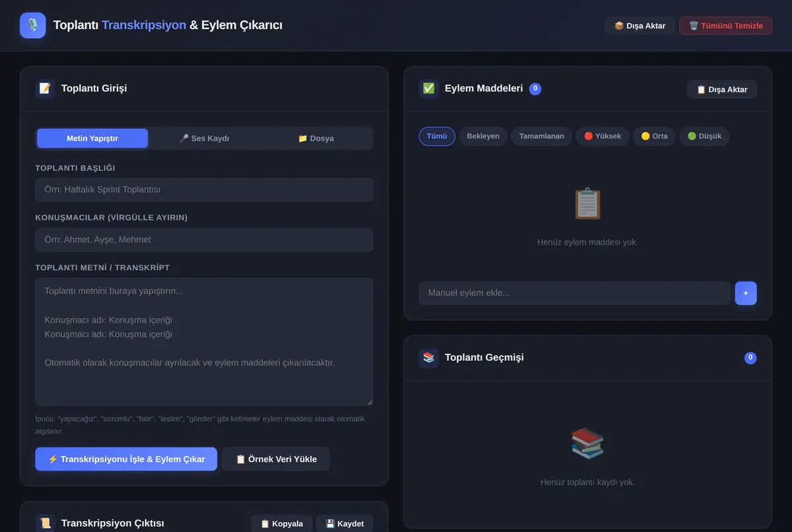
Task: Click the İpucu hint text below transcript
Action: (200, 425)
